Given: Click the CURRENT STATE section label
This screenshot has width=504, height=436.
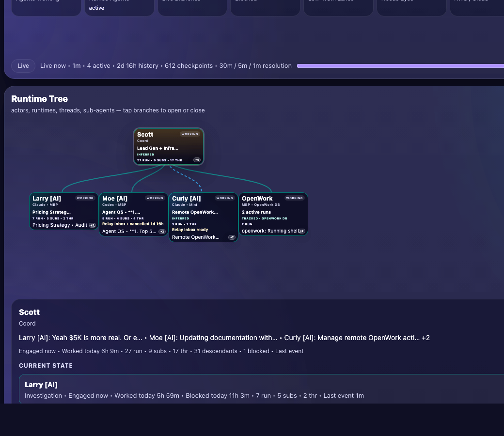Looking at the screenshot, I should (46, 366).
